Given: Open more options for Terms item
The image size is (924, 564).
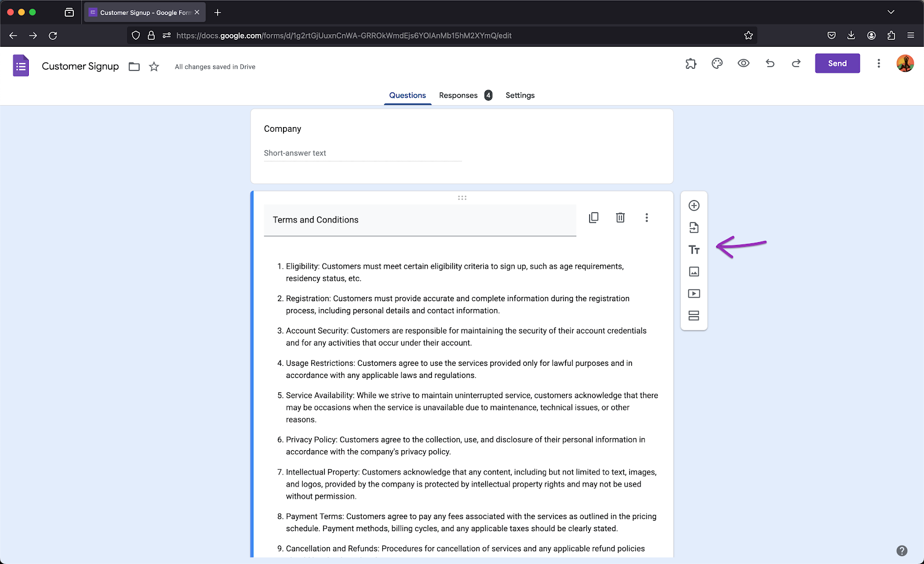Looking at the screenshot, I should pos(647,218).
